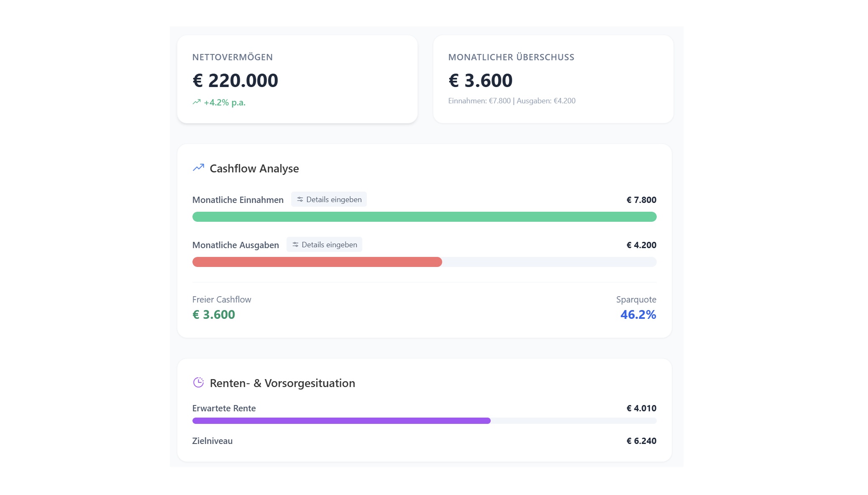Click the Einnahmen and Ausgaben summary text

pos(512,100)
